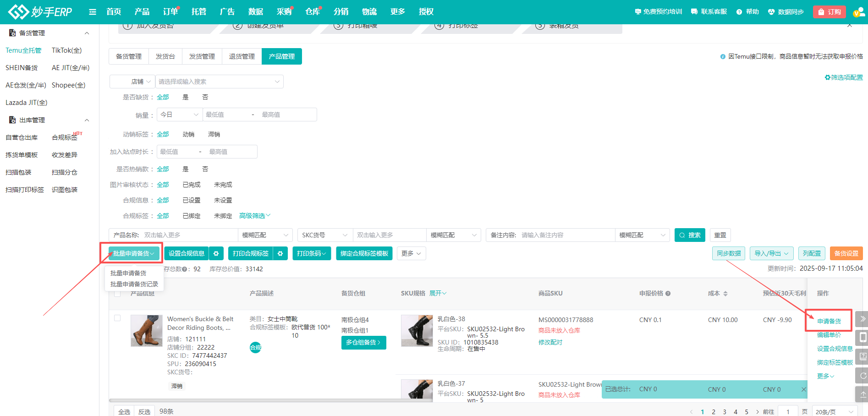
Task: Click the cost column sort arrows
Action: 725,294
